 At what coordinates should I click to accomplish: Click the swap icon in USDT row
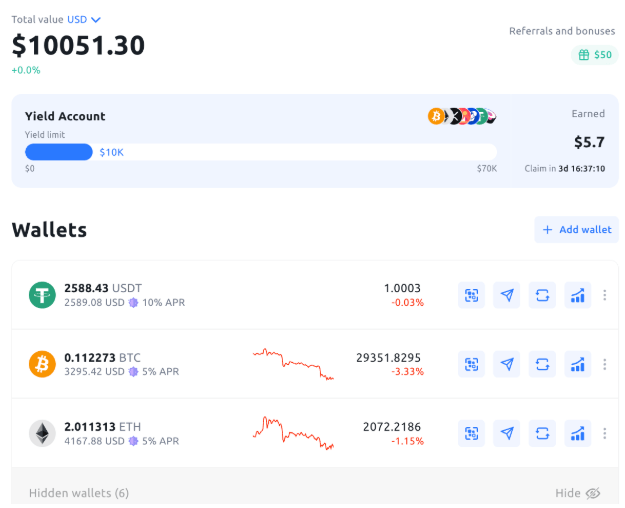click(542, 295)
